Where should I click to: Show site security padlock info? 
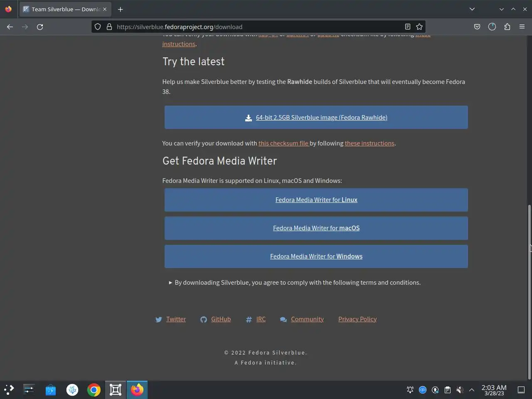click(x=109, y=27)
